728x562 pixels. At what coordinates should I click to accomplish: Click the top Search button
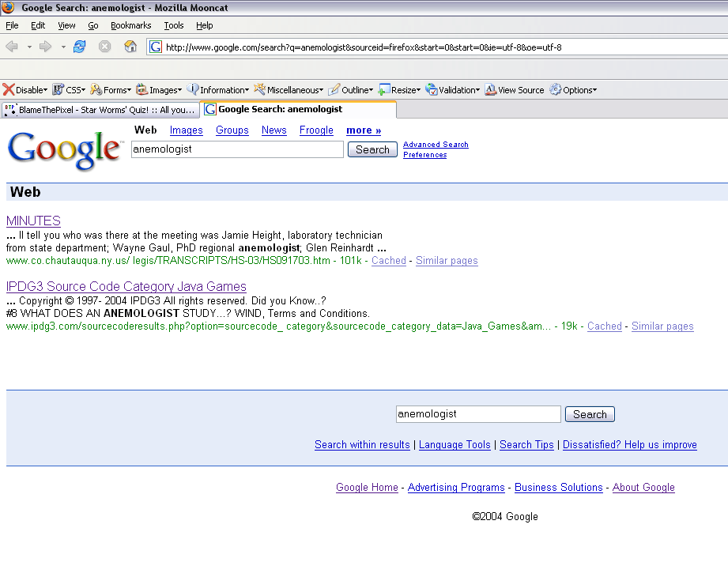point(372,149)
